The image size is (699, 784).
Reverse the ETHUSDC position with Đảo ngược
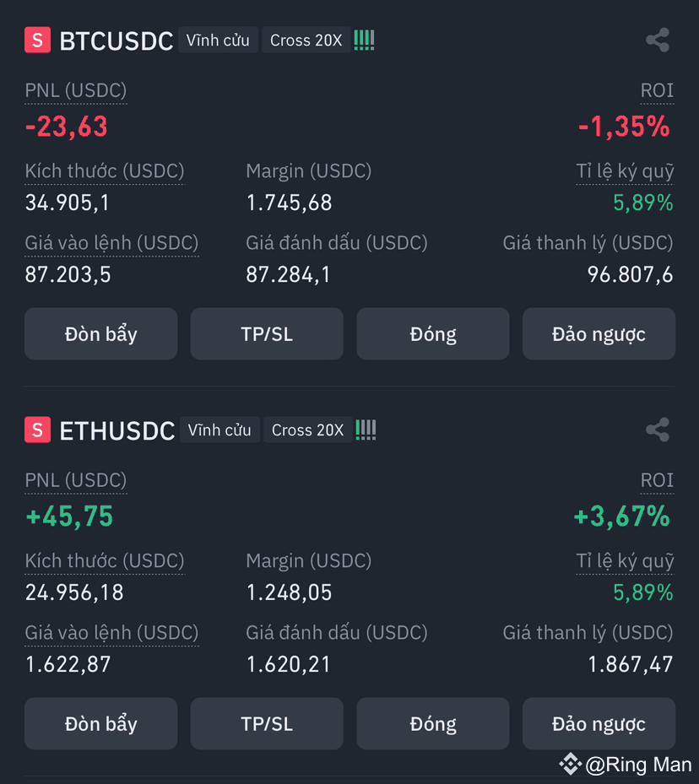[599, 723]
